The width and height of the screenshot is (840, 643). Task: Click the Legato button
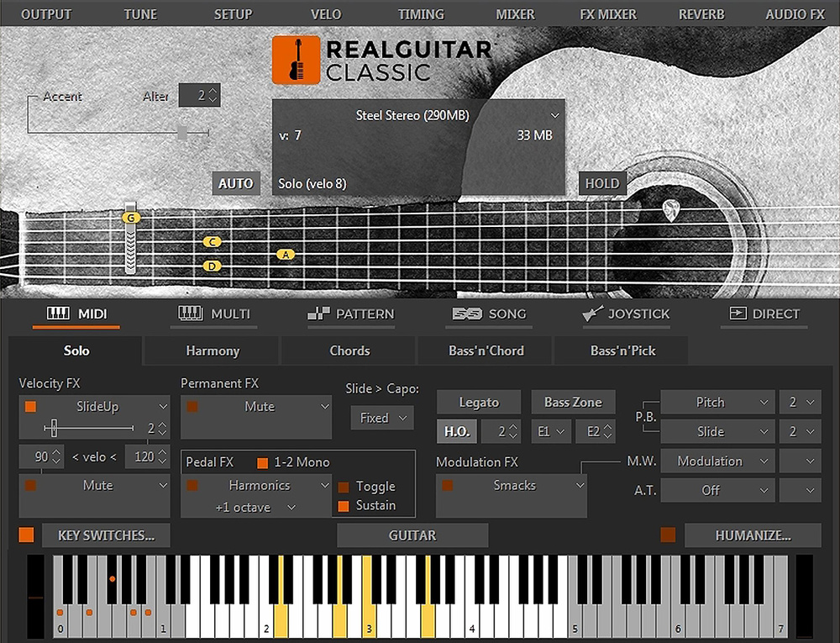click(x=479, y=403)
